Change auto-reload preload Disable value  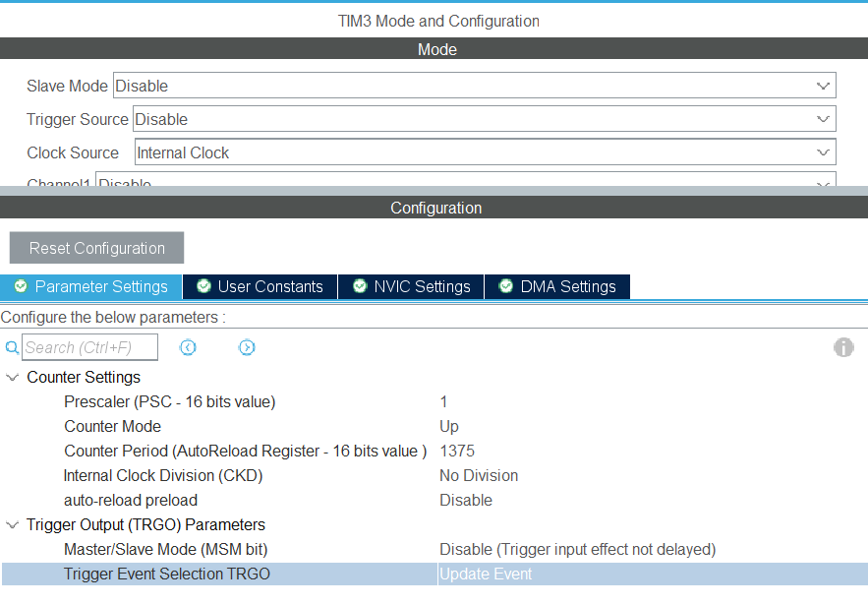tap(466, 501)
